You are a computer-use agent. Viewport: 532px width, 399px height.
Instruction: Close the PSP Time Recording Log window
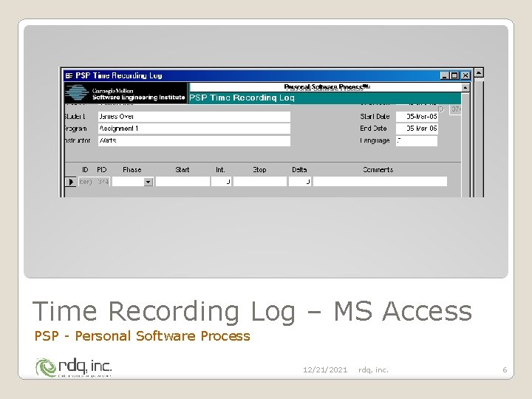[x=465, y=75]
